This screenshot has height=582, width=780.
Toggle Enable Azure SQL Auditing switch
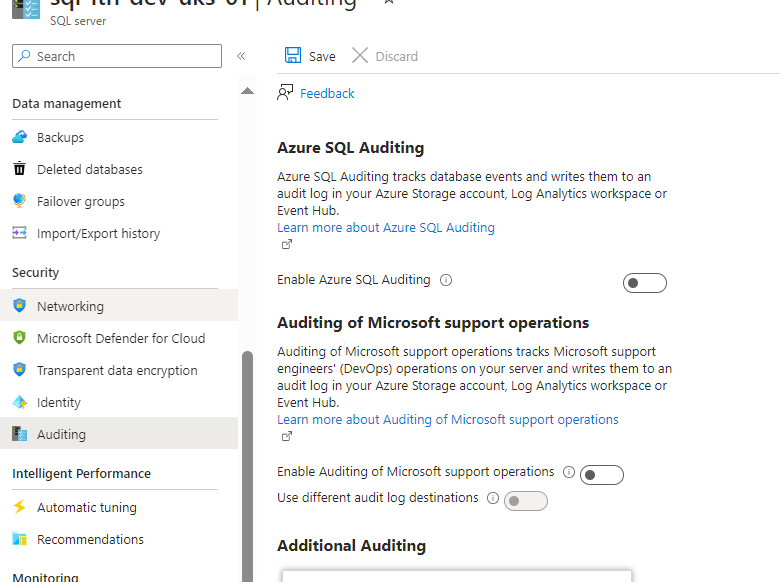tap(645, 283)
